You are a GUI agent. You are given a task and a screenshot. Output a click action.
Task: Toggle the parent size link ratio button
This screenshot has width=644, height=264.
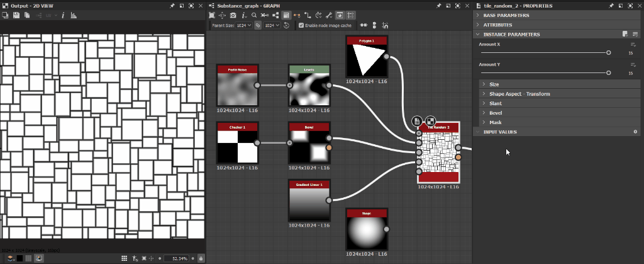258,26
